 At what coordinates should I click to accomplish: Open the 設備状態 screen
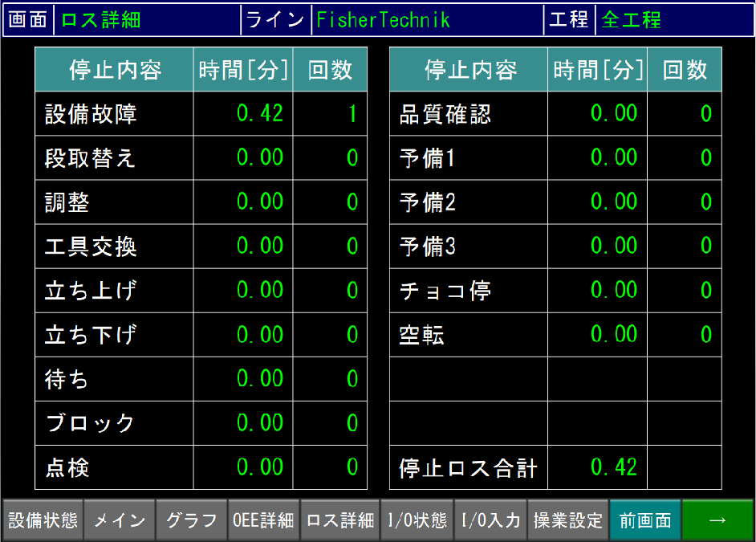(x=43, y=520)
